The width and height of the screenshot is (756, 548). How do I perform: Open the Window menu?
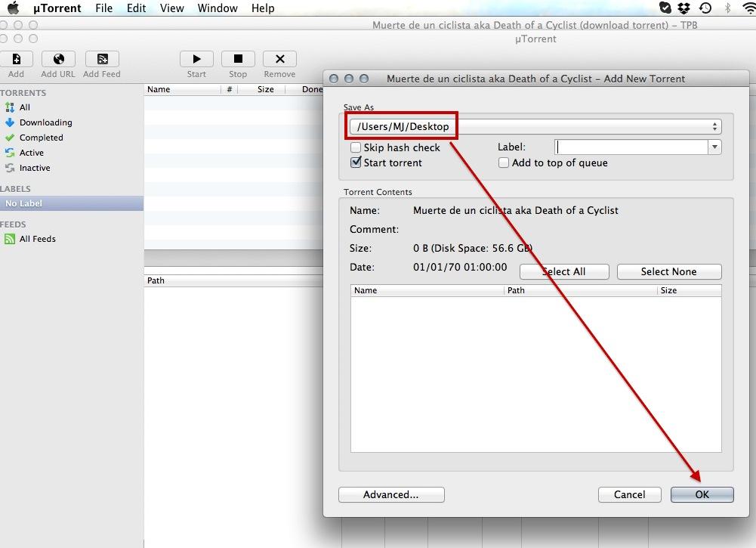click(218, 8)
